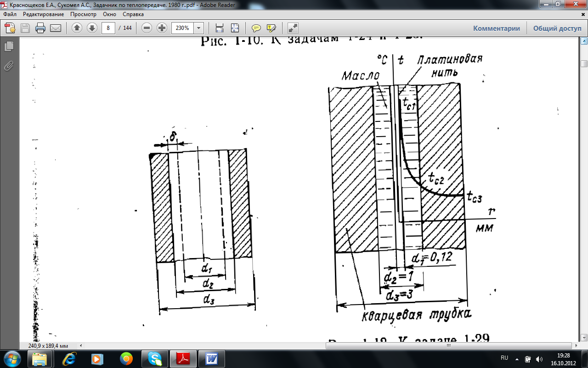Click the horizontal scrollbar right arrow
This screenshot has width=588, height=368.
[576, 345]
